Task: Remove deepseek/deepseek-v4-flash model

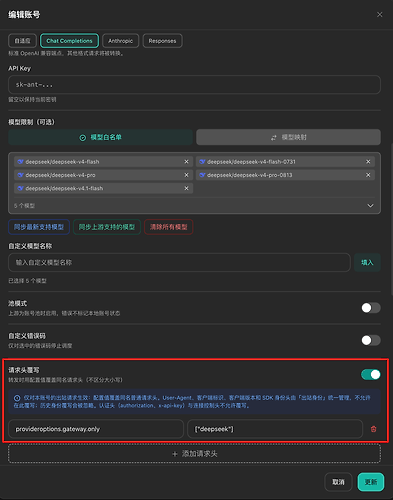Action: tap(186, 162)
